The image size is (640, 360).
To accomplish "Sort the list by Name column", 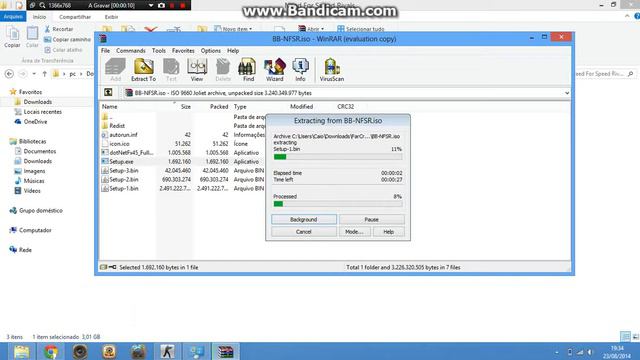I will 109,107.
